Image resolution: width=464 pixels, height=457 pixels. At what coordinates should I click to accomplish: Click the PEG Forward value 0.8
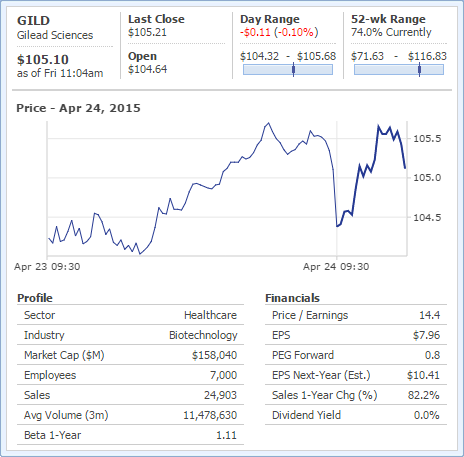point(432,355)
